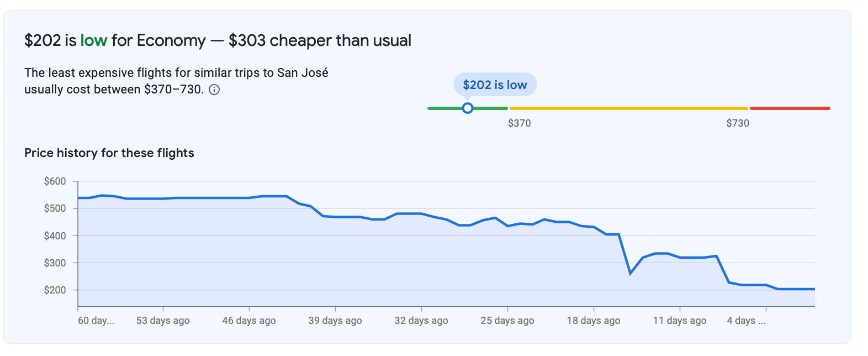
Task: Select the yellow typical-price segment of the bar
Action: (628, 108)
